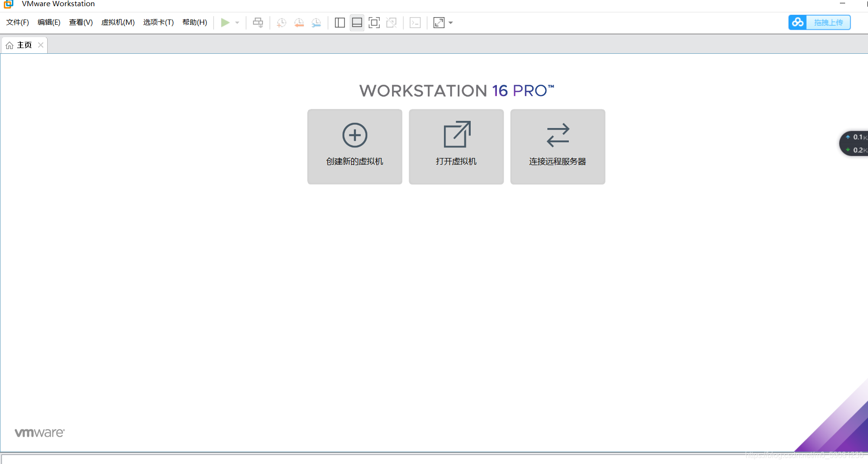Expand the power options dropdown arrow
Screen dimensions: 868x464
click(237, 22)
